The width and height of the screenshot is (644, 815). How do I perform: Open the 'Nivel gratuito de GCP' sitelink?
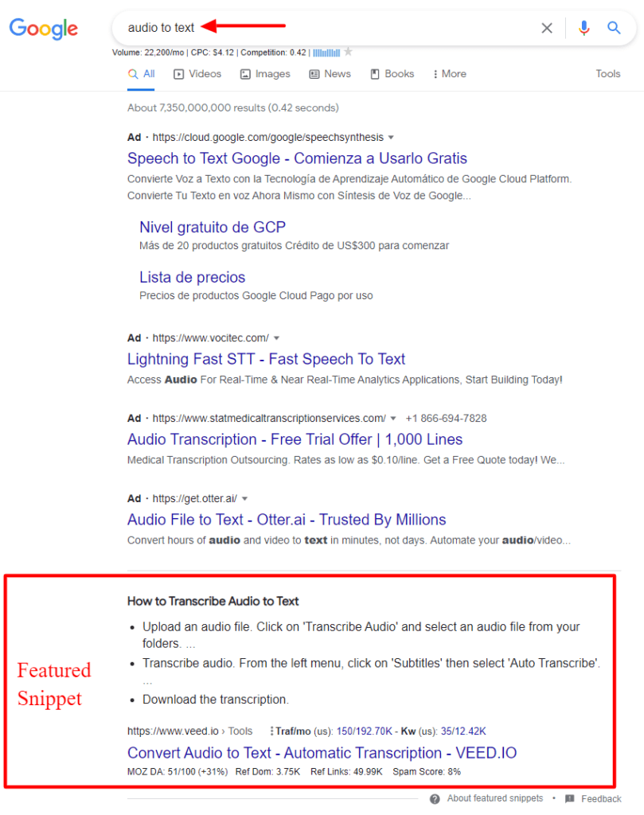coord(213,227)
